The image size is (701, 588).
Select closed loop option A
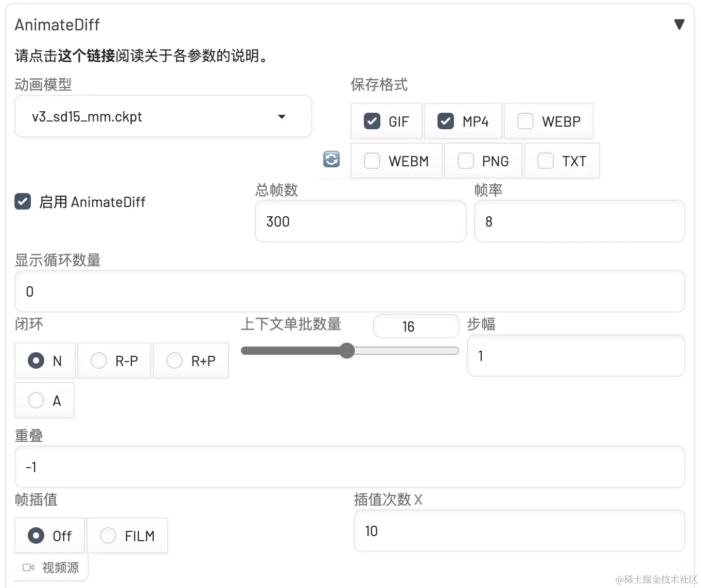pyautogui.click(x=44, y=400)
